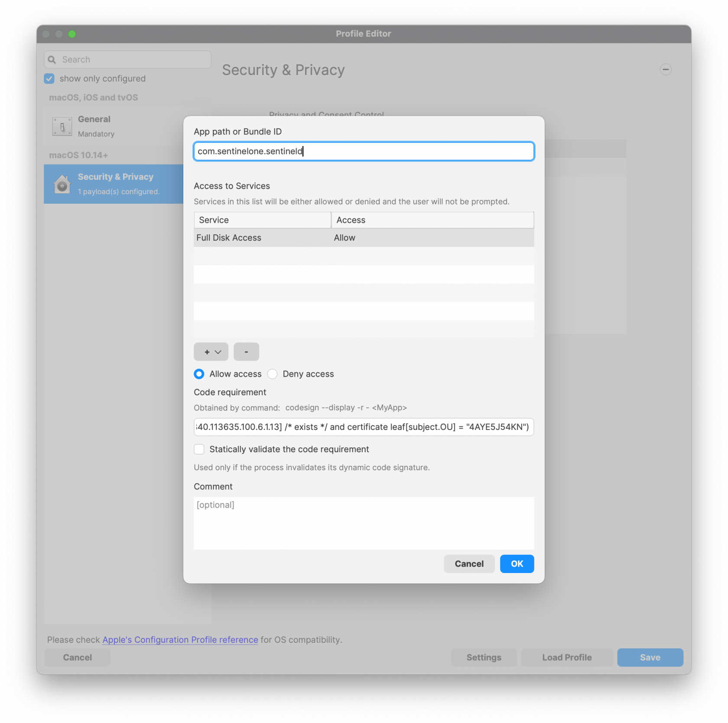The height and width of the screenshot is (723, 728).
Task: Enable Statically validate the code requirement
Action: [x=199, y=449]
